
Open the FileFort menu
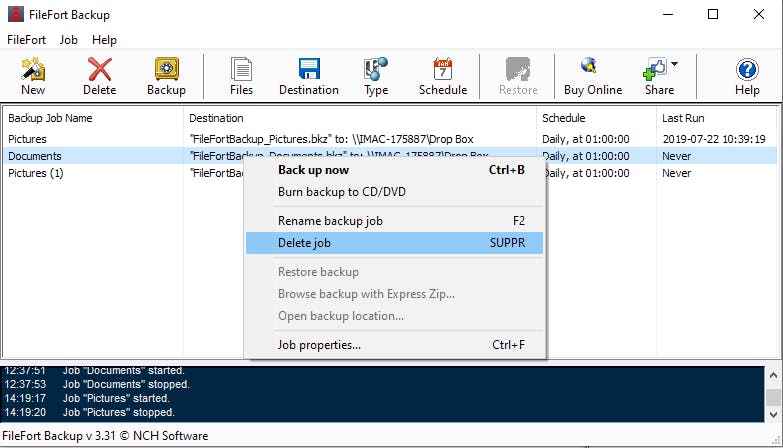click(x=26, y=40)
